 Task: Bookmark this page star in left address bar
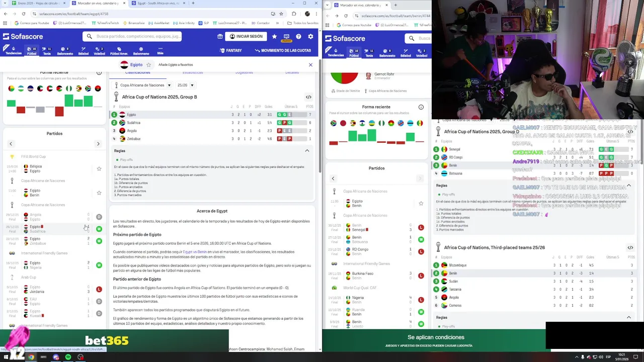tap(281, 14)
